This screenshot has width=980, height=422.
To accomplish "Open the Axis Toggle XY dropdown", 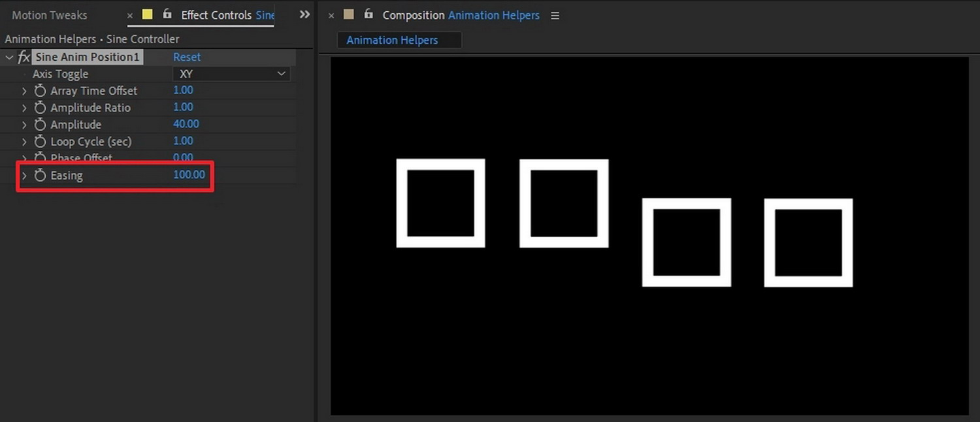I will click(231, 74).
